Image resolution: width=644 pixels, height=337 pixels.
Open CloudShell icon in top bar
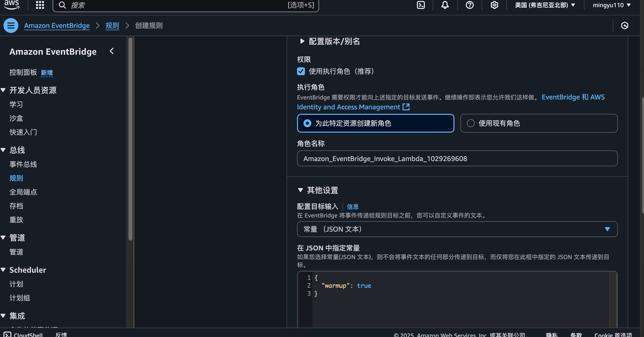421,5
